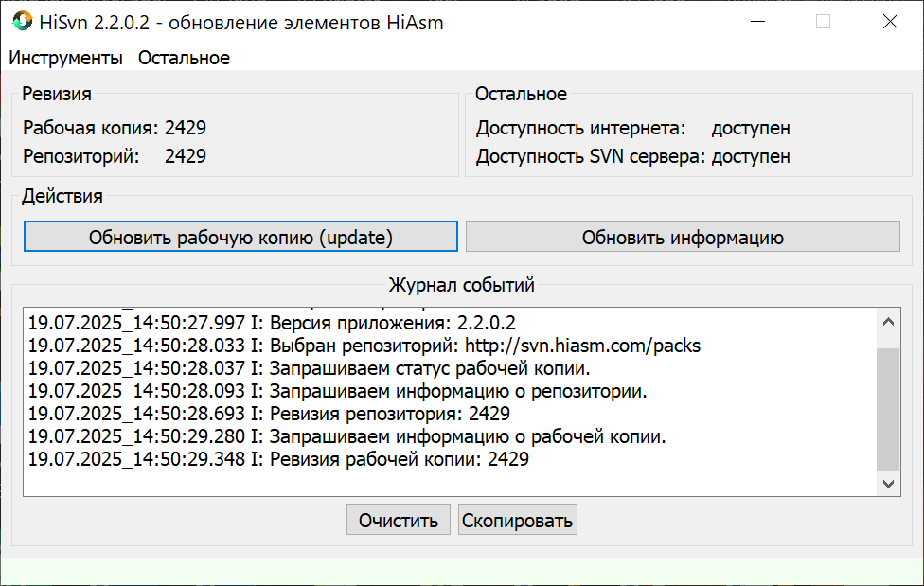The height and width of the screenshot is (586, 924).
Task: Click the log scrollbar down arrow
Action: [x=888, y=484]
